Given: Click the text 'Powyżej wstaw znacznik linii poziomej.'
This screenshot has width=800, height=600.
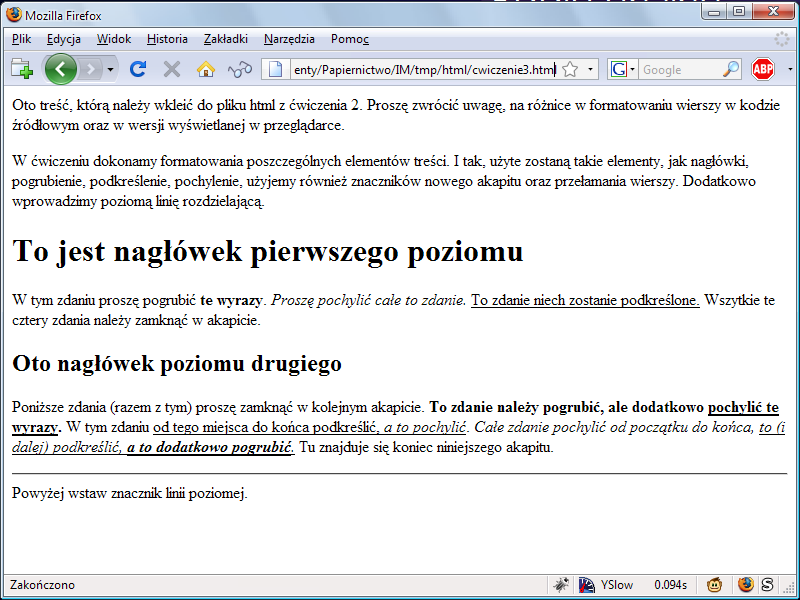Looking at the screenshot, I should (x=130, y=493).
